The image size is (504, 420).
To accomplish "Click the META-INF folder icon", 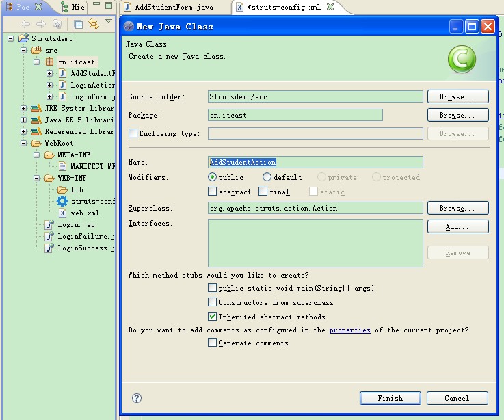I will (49, 155).
